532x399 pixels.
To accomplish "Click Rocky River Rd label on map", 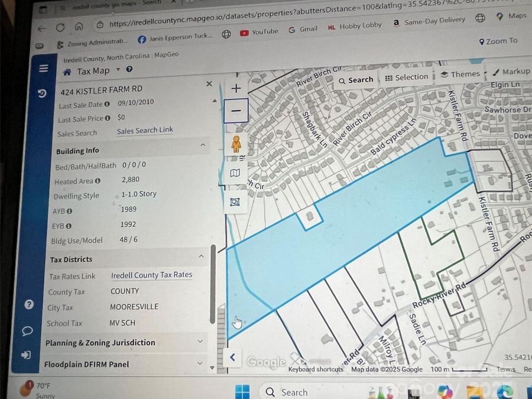I will 439,296.
